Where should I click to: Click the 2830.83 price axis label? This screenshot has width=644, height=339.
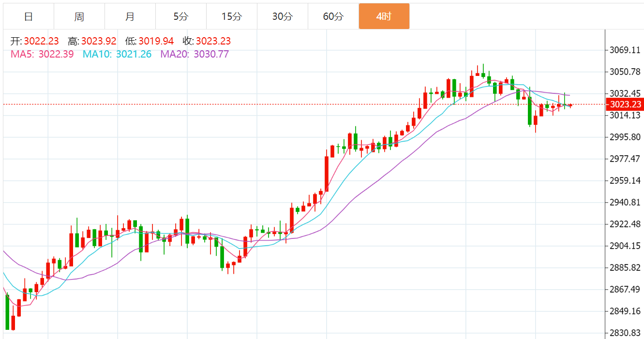[625, 333]
